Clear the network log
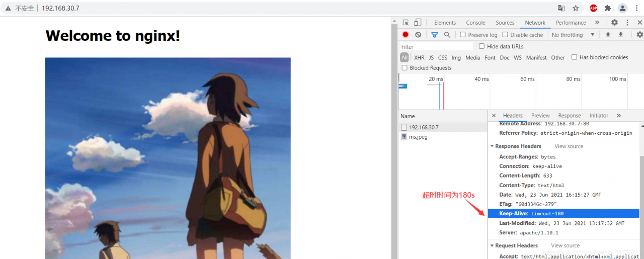 coord(418,35)
